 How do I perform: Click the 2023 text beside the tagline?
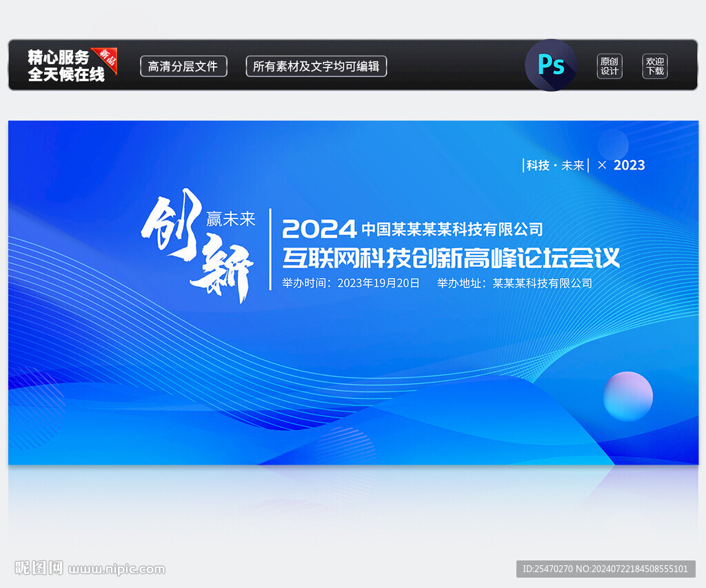tap(629, 165)
